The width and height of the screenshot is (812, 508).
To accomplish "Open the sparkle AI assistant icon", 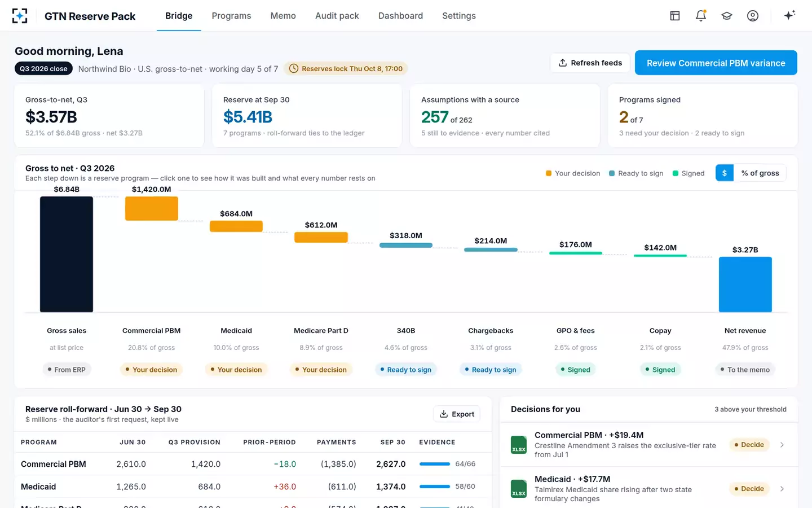I will pos(789,15).
